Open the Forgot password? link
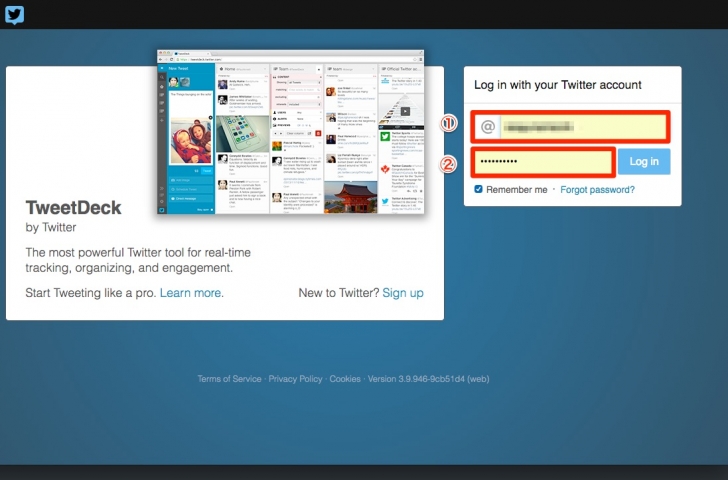Screen dimensions: 728x480 point(597,189)
